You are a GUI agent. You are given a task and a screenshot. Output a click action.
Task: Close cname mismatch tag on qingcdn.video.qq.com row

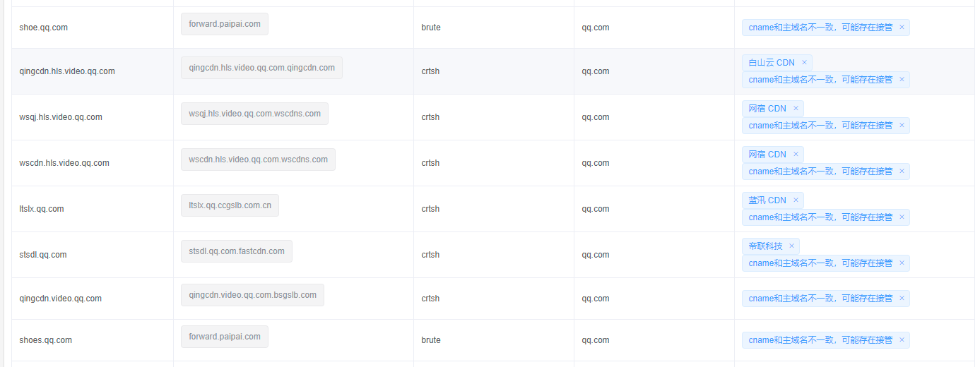click(x=902, y=299)
